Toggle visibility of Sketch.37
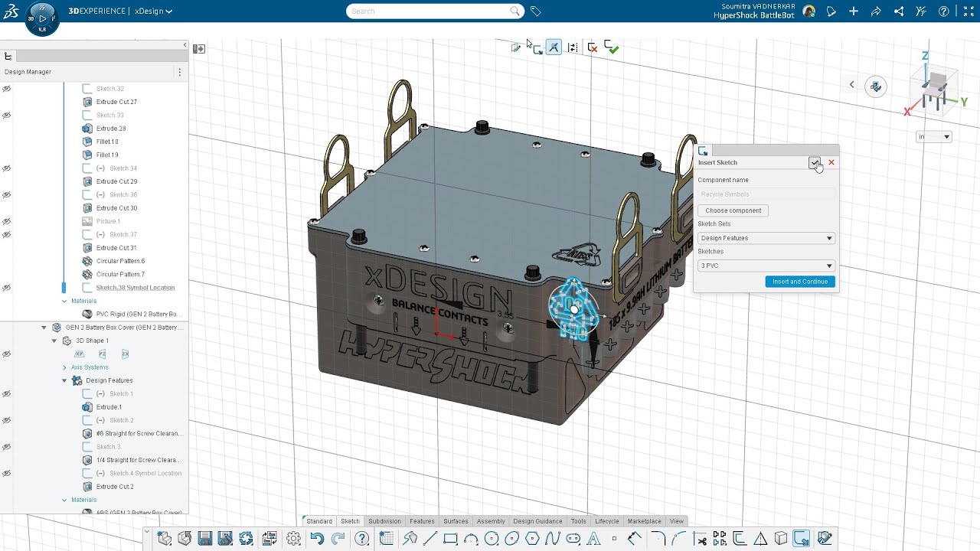 coord(7,234)
